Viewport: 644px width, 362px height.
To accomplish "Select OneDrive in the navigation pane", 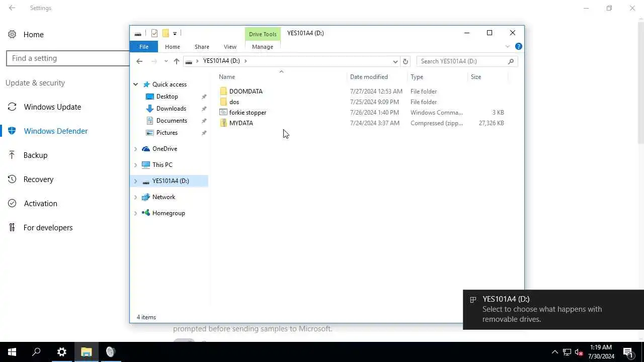I will click(x=165, y=149).
